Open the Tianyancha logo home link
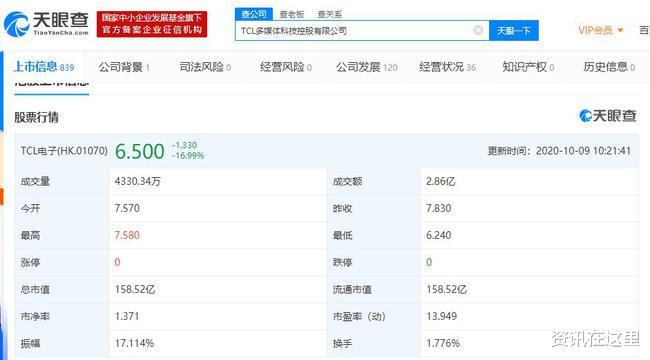 46,23
